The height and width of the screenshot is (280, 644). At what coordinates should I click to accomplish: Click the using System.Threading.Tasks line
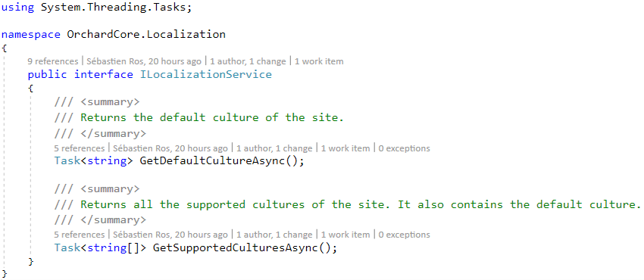pyautogui.click(x=97, y=8)
